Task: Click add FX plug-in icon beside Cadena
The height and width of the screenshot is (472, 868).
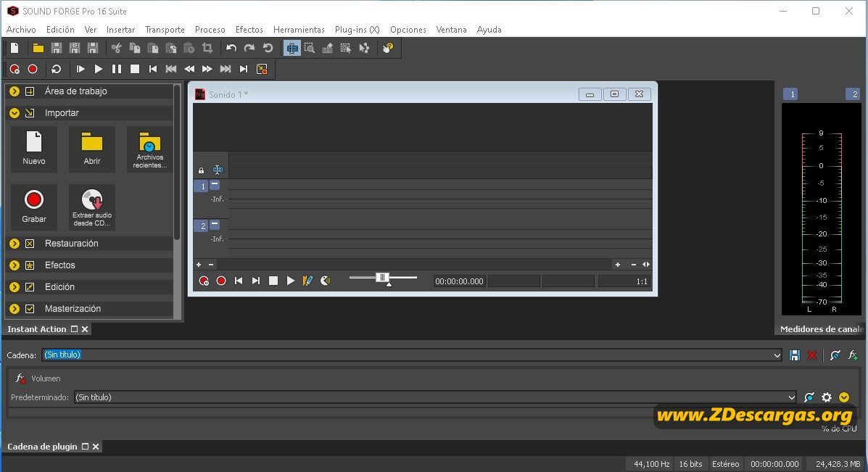Action: click(x=853, y=355)
